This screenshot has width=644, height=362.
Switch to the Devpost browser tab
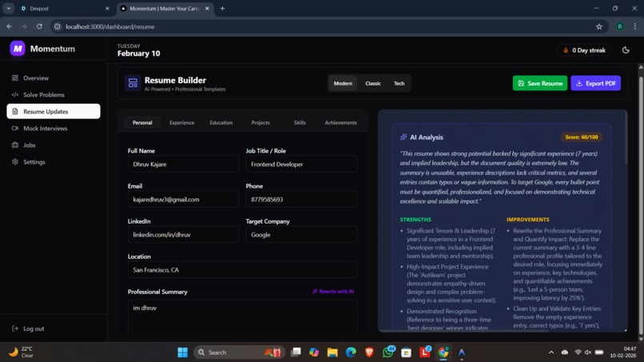pyautogui.click(x=65, y=8)
